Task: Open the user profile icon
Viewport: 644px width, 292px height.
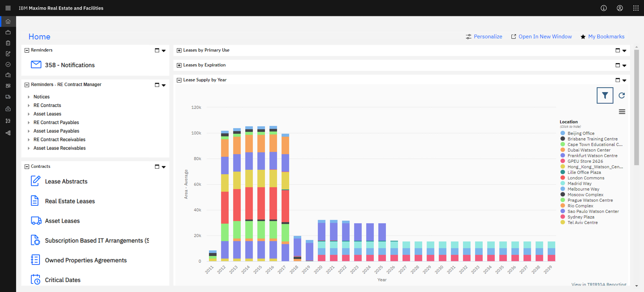Action: click(x=620, y=8)
